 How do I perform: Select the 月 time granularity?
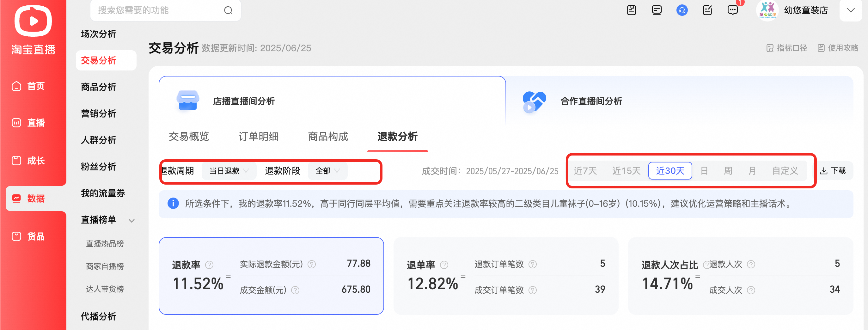pyautogui.click(x=752, y=171)
